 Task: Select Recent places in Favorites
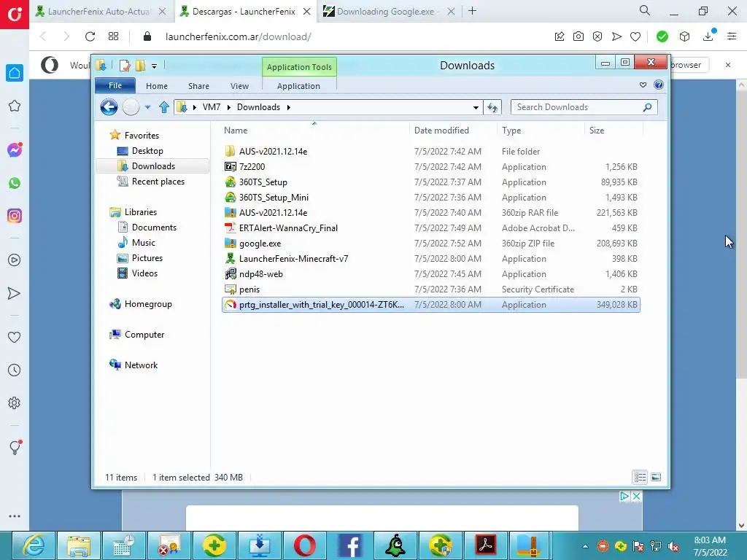coord(158,182)
